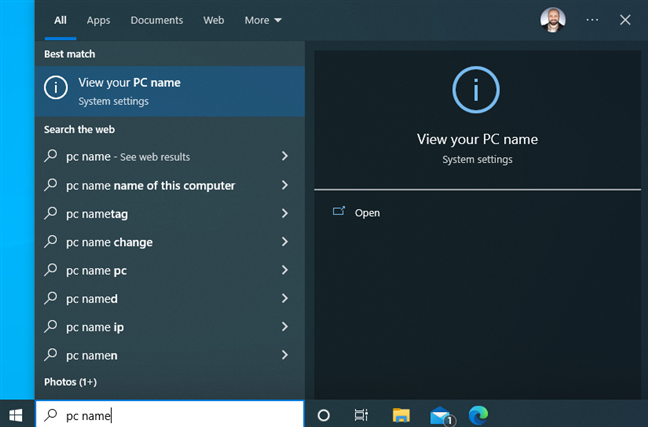The height and width of the screenshot is (427, 648).
Task: Expand arrow for 'pc name change' suggestion
Action: [285, 242]
